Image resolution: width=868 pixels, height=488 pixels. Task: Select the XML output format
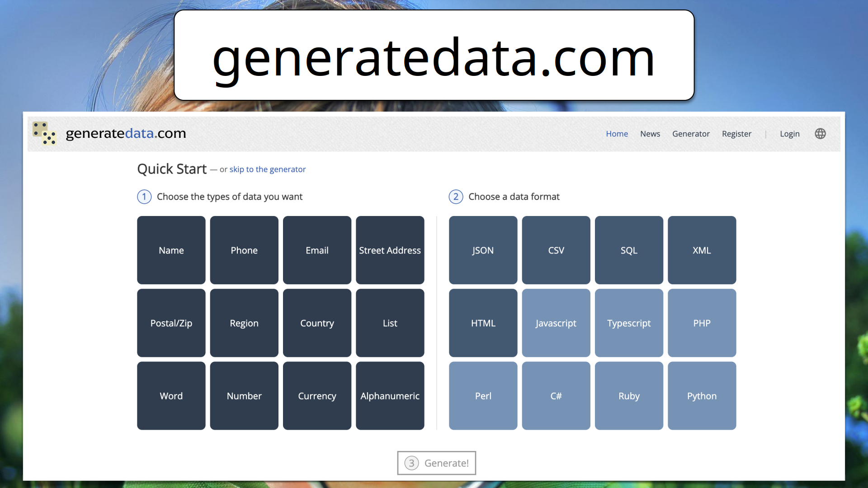coord(702,250)
